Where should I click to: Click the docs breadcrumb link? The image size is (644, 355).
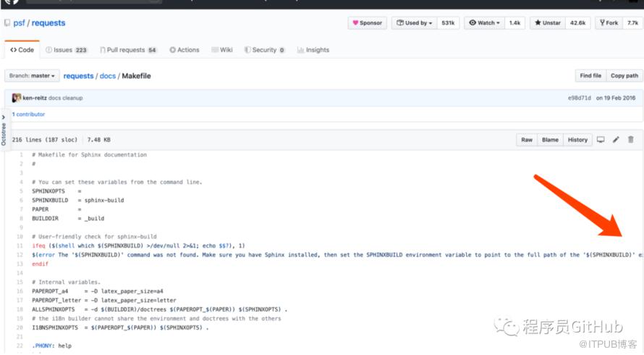click(x=108, y=76)
